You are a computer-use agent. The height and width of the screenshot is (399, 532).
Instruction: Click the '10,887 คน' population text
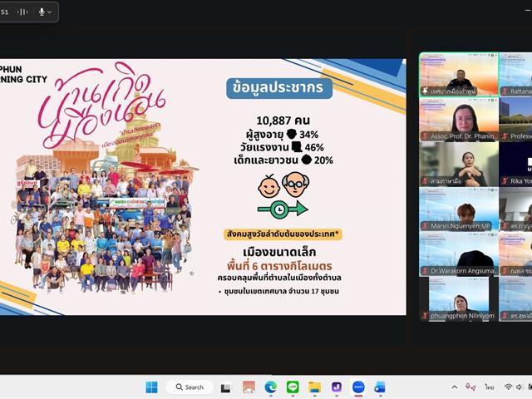click(283, 121)
